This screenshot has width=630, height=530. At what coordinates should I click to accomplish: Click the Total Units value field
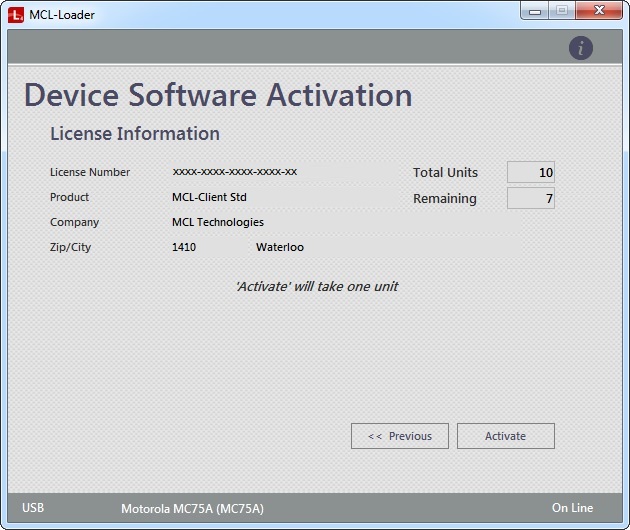tap(530, 173)
